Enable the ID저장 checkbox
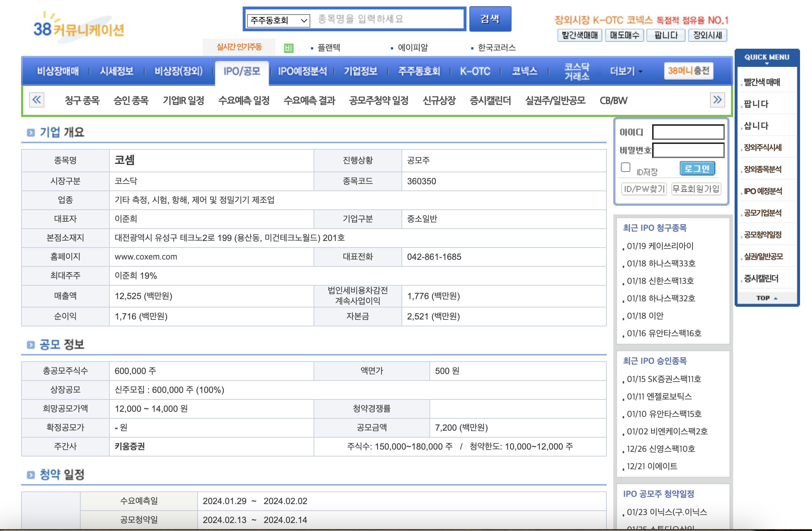Screen dimensions: 812x531 point(626,167)
